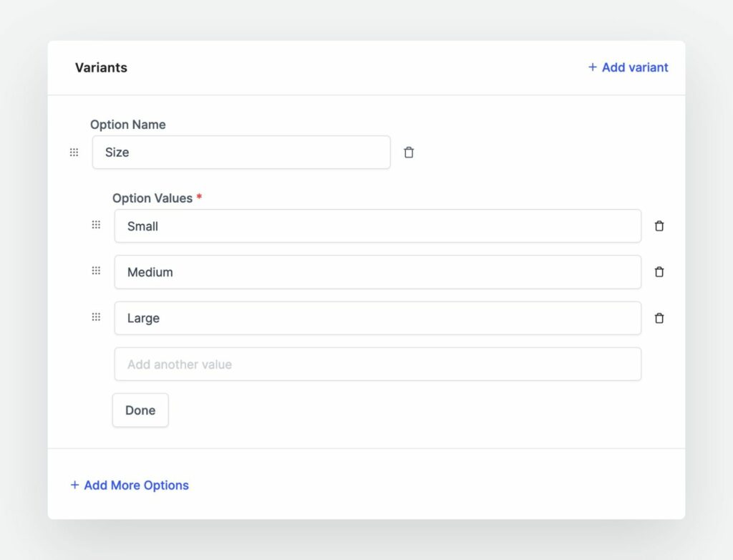This screenshot has height=560, width=733.
Task: Click the Add variant link
Action: pyautogui.click(x=628, y=67)
